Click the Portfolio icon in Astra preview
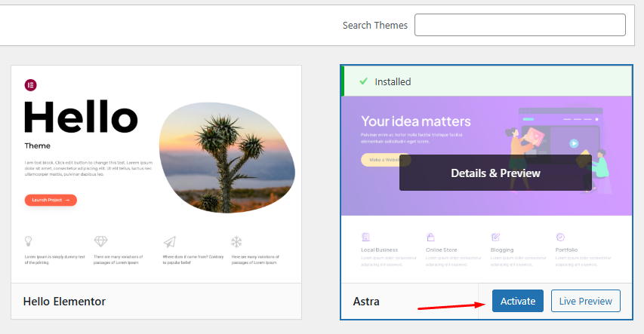 pyautogui.click(x=560, y=237)
